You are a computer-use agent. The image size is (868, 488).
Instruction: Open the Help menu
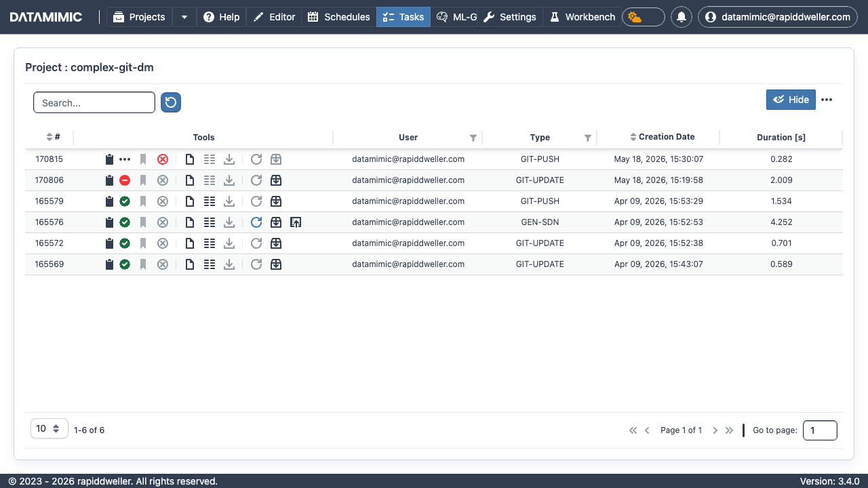pos(221,17)
